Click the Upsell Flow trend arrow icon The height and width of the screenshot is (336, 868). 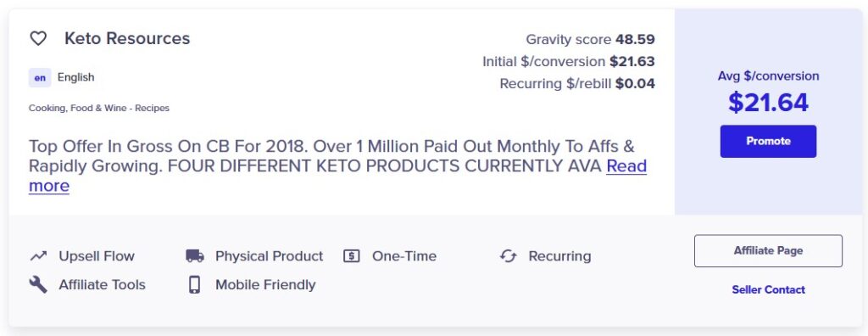37,256
